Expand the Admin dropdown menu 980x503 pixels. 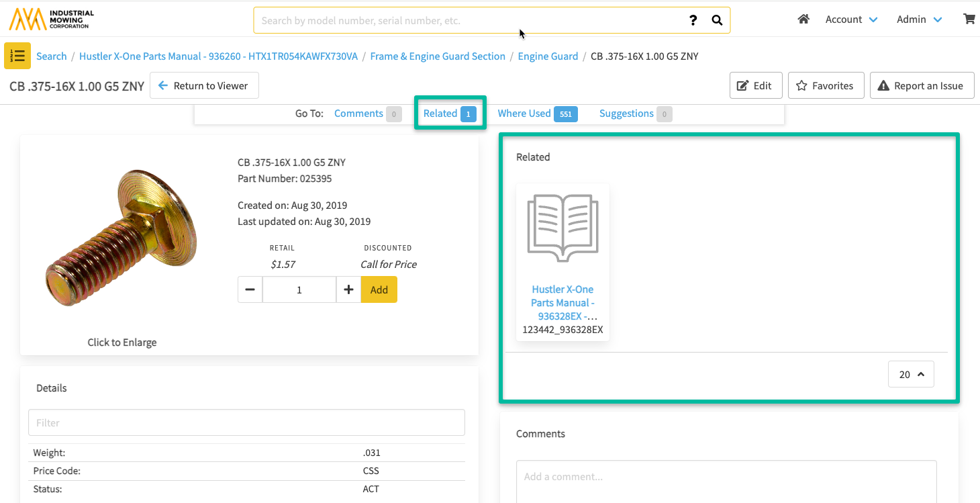point(919,19)
